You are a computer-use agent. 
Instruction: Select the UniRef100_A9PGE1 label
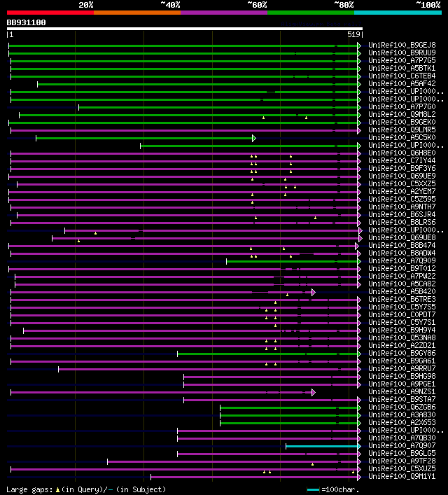[x=402, y=384]
